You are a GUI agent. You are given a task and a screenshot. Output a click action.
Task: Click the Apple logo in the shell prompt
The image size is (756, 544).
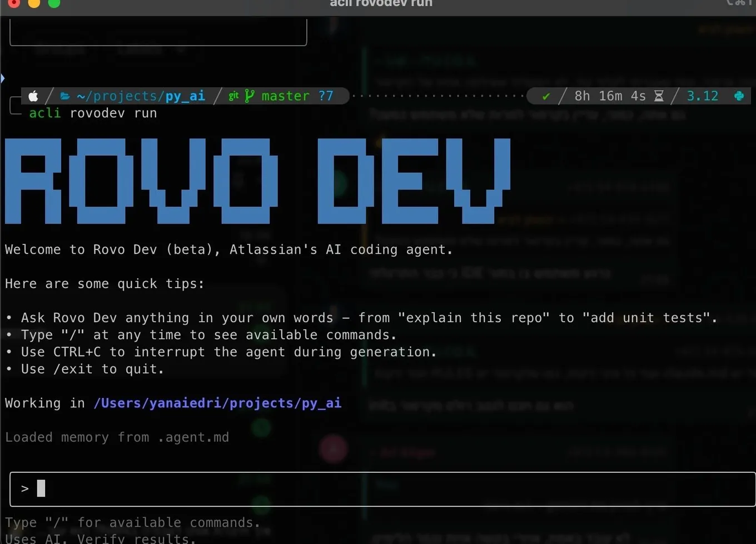coord(33,96)
